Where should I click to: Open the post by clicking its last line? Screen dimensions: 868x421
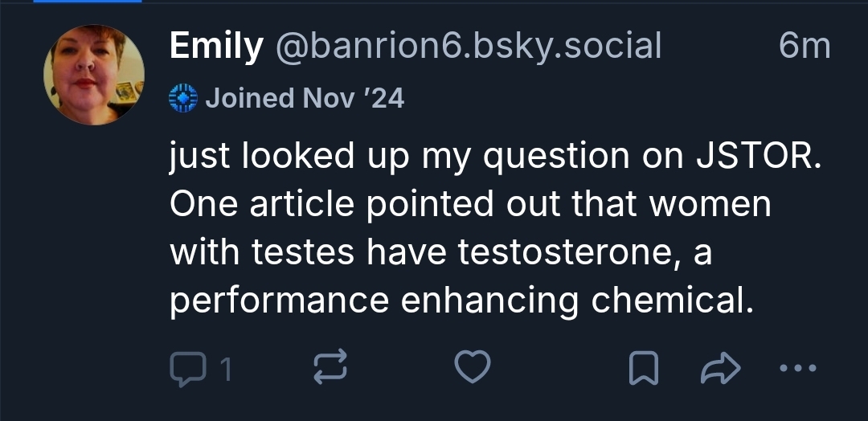tap(463, 300)
